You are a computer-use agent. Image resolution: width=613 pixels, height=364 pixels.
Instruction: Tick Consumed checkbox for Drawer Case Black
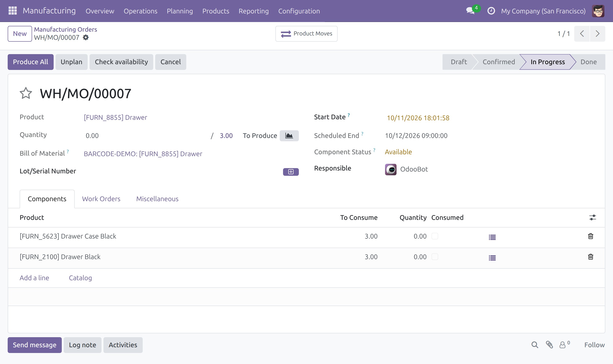coord(435,236)
